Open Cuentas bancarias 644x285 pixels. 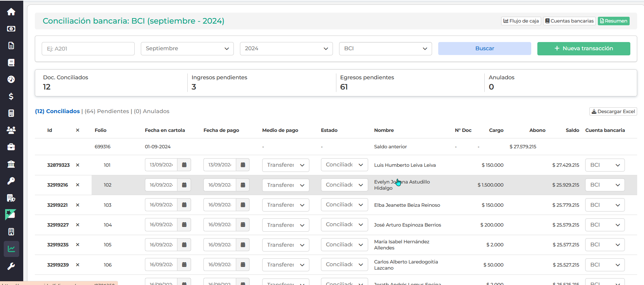coord(569,21)
